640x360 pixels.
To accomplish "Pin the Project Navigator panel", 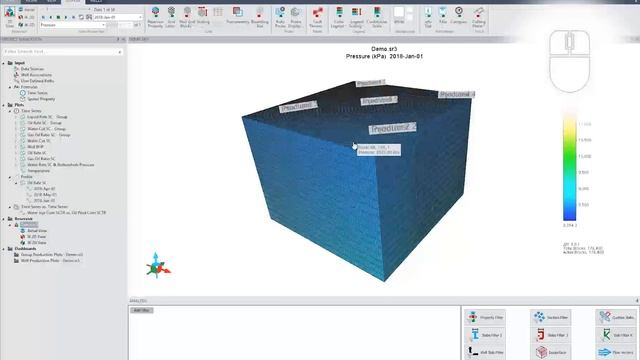I will [118, 39].
